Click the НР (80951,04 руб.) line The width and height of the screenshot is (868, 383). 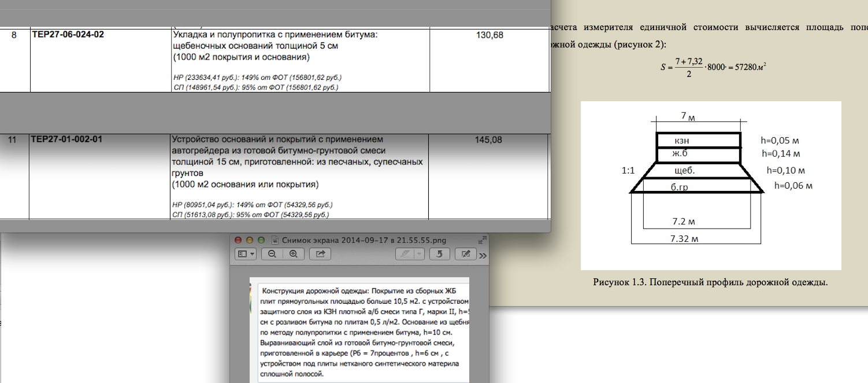[253, 205]
